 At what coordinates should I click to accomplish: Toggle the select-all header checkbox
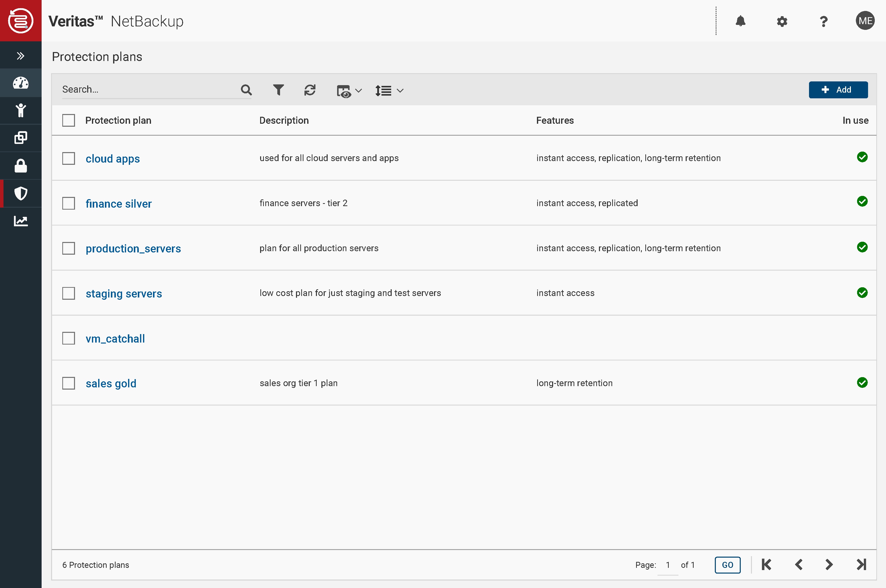(69, 120)
